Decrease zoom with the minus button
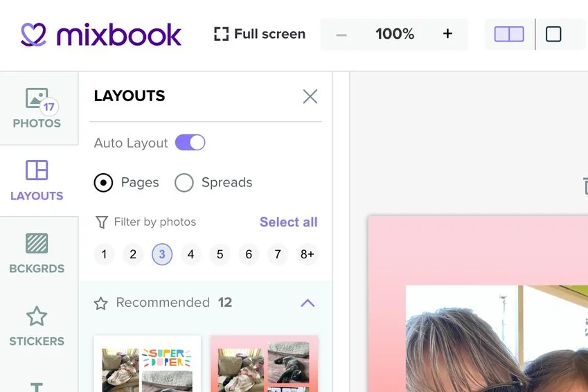This screenshot has width=588, height=392. point(341,35)
